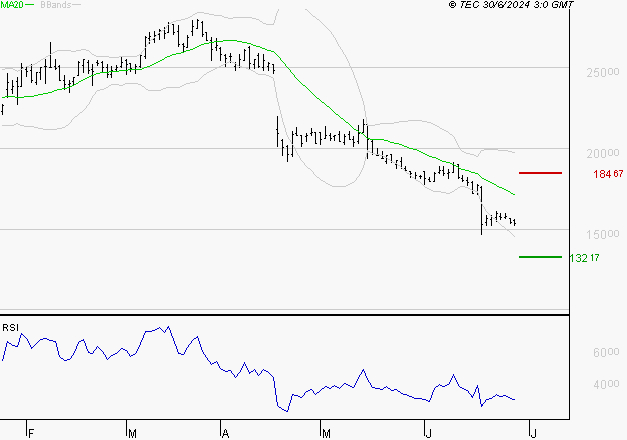Click the green 132.17 support value
The image size is (627, 440).
[x=584, y=258]
